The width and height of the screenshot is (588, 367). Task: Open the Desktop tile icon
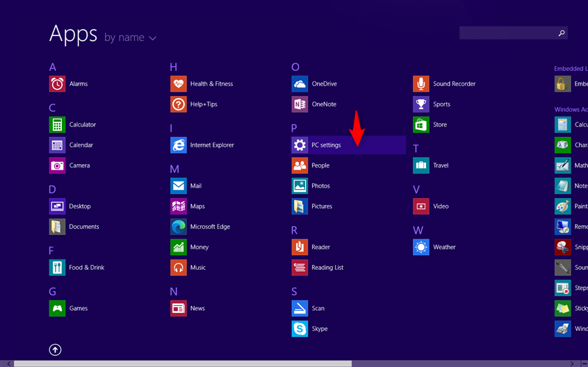pos(57,206)
